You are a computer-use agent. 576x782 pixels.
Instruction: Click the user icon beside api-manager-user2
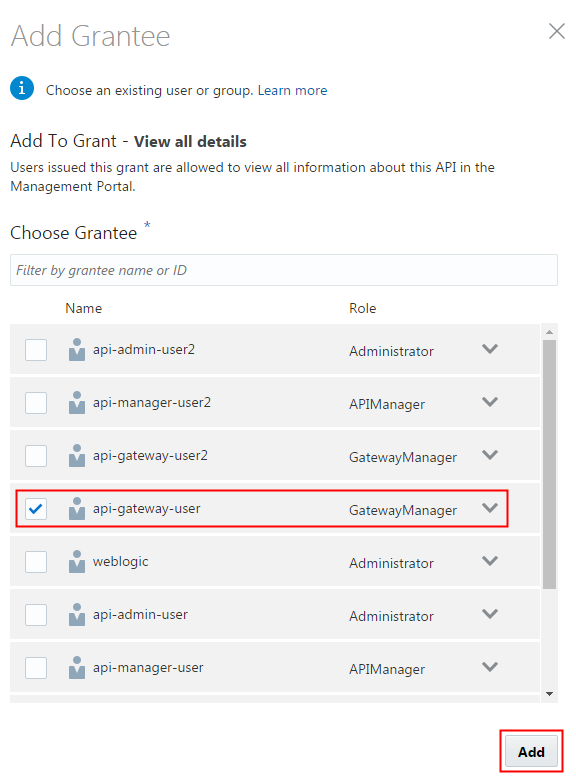pyautogui.click(x=77, y=402)
